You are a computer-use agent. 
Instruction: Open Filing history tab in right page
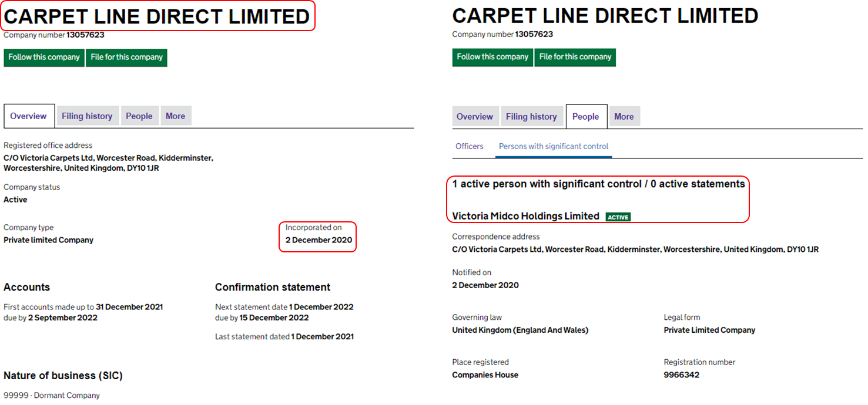[531, 117]
